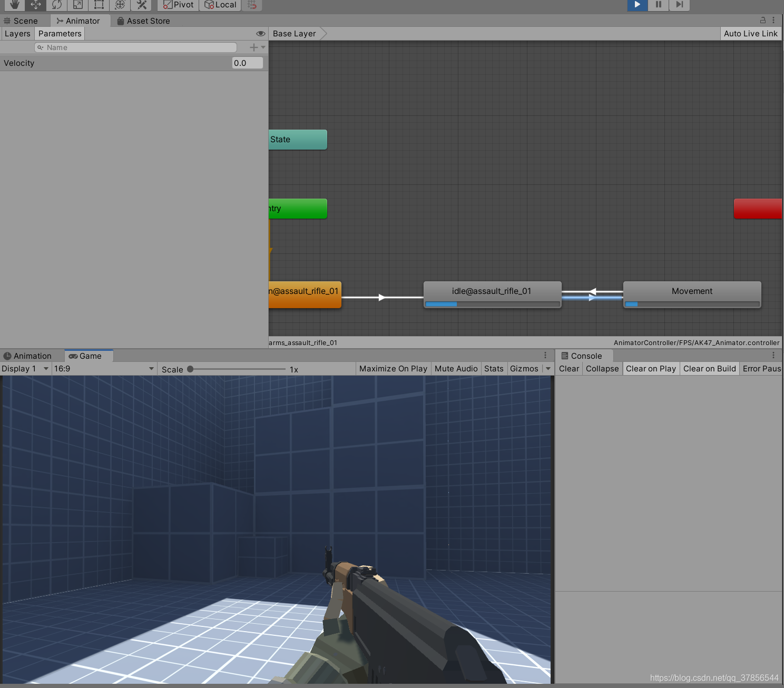Show the Layers list
This screenshot has height=688, width=784.
17,34
